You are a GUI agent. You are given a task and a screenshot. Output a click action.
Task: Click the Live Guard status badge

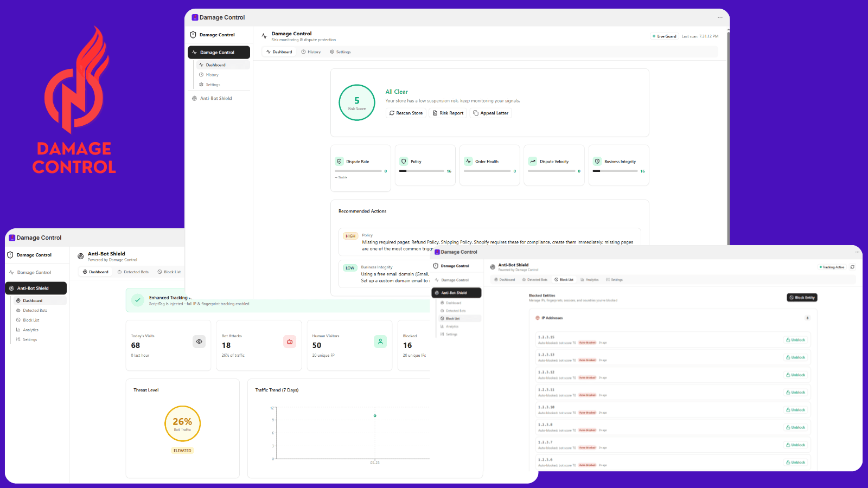(664, 36)
